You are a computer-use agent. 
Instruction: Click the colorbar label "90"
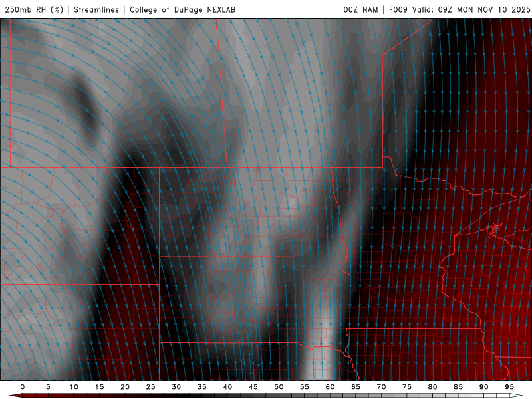(x=483, y=387)
